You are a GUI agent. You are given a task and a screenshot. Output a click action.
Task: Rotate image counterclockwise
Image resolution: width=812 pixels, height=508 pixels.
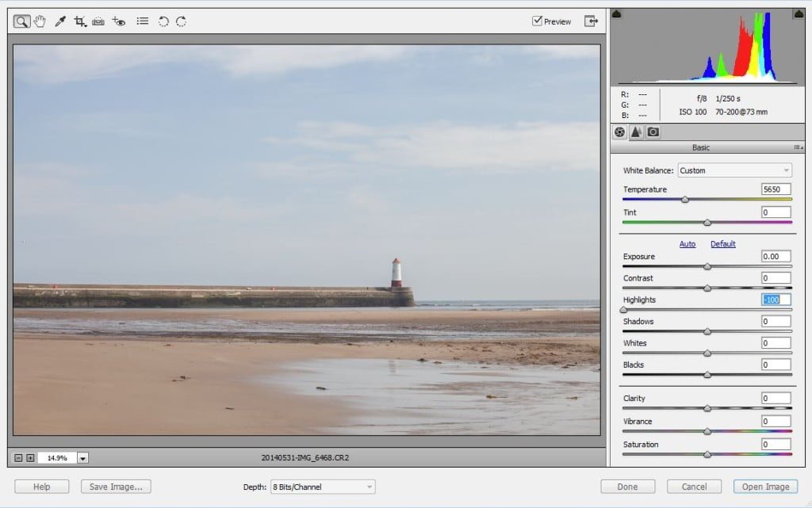[x=163, y=21]
